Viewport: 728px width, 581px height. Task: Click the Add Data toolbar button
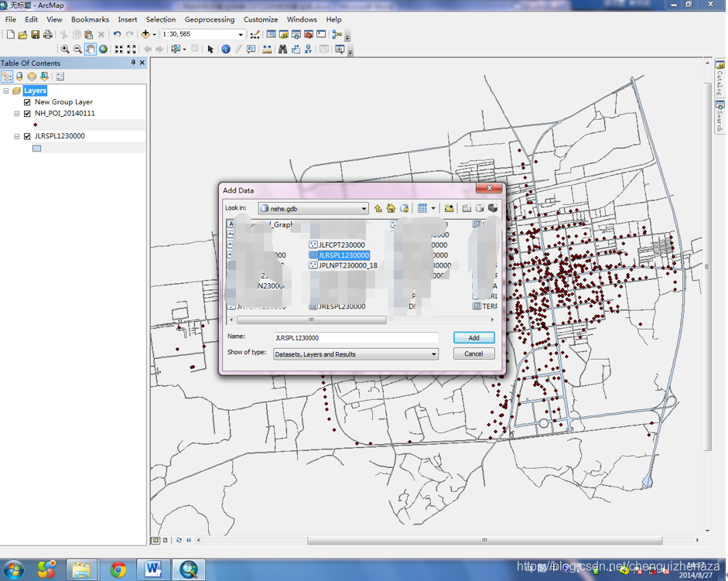coord(145,34)
